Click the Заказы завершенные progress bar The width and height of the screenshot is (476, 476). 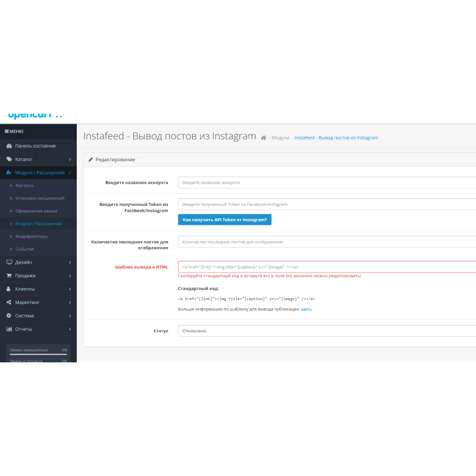click(x=38, y=355)
